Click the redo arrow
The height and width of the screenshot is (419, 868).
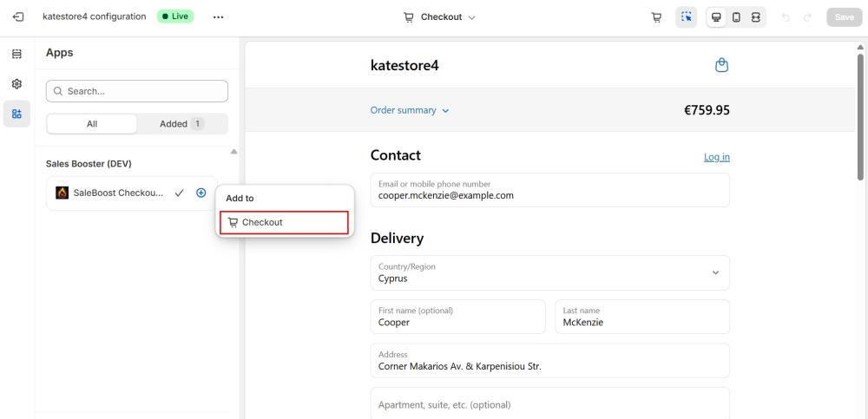tap(807, 17)
